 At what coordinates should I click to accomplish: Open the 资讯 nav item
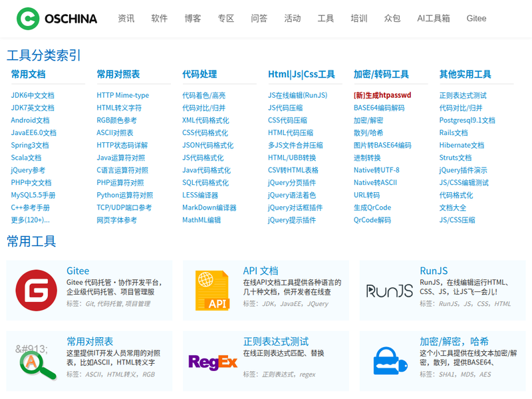(126, 19)
